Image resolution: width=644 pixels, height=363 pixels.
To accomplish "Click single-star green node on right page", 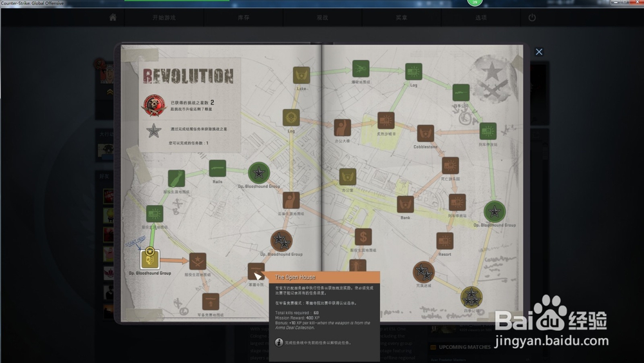I will (x=495, y=211).
